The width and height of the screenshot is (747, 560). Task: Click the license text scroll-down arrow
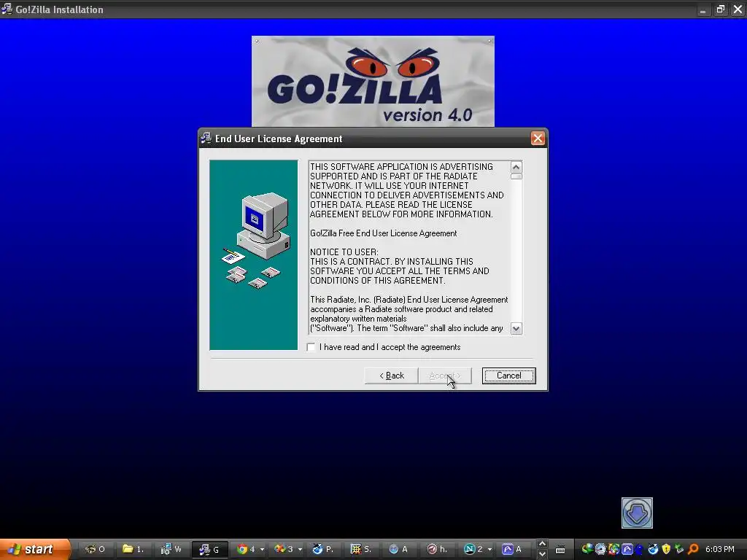click(516, 329)
